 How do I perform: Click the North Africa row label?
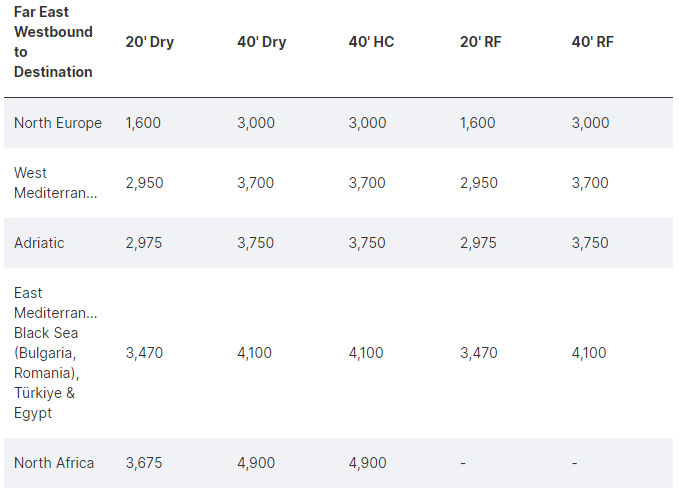(x=54, y=463)
